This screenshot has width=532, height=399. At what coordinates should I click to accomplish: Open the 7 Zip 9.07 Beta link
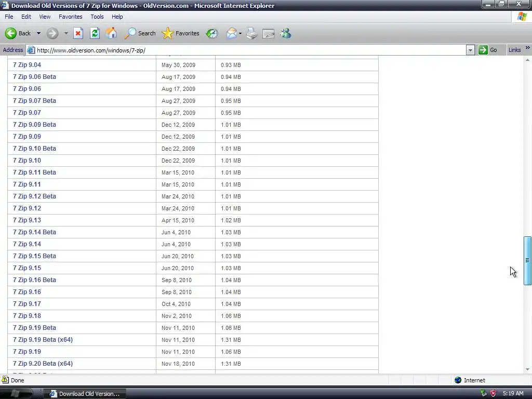[34, 100]
